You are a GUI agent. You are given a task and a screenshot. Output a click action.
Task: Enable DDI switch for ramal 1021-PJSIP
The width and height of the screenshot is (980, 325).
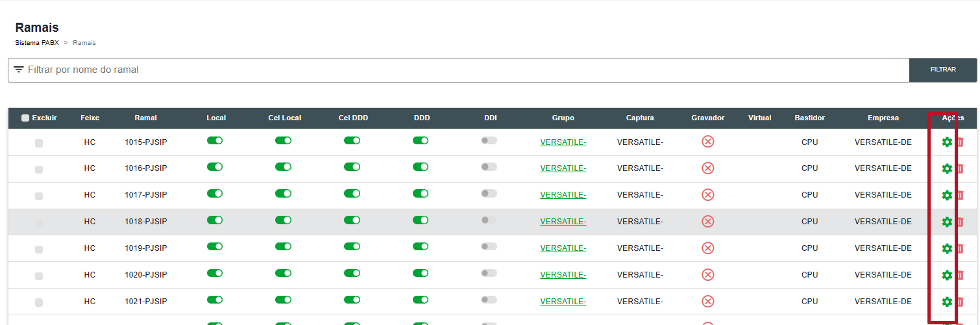(x=489, y=300)
